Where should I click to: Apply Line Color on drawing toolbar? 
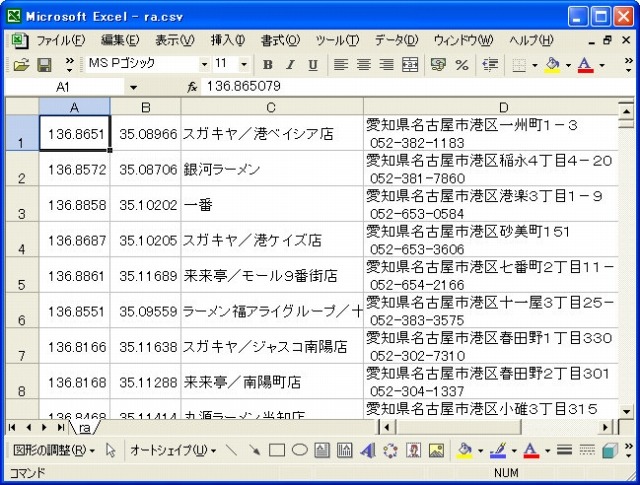(498, 450)
